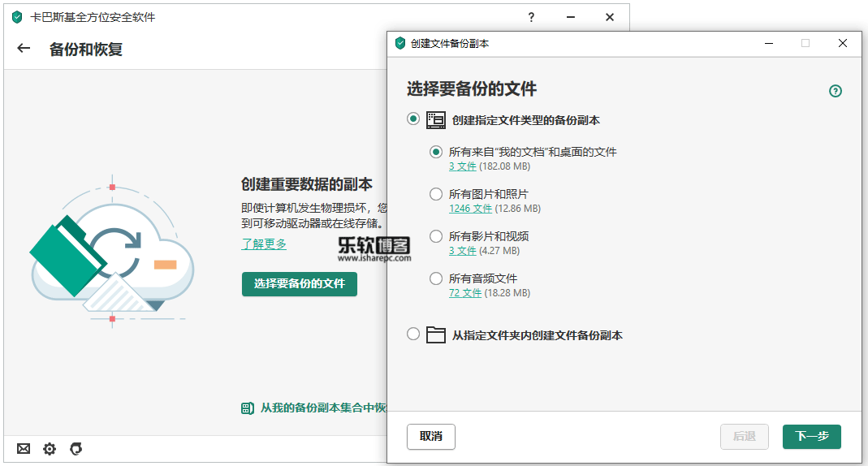The image size is (868, 466).
Task: Click the 取消 button
Action: (430, 436)
